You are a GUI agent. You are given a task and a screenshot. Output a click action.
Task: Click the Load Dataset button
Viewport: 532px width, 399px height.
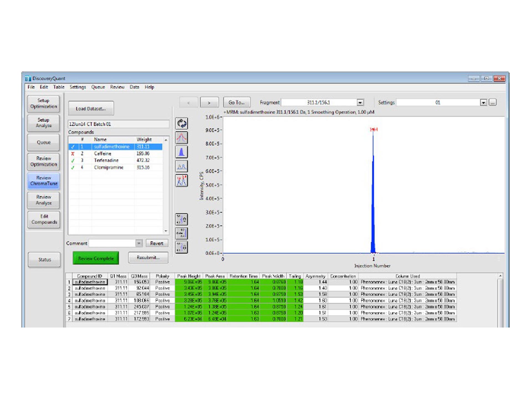click(91, 109)
